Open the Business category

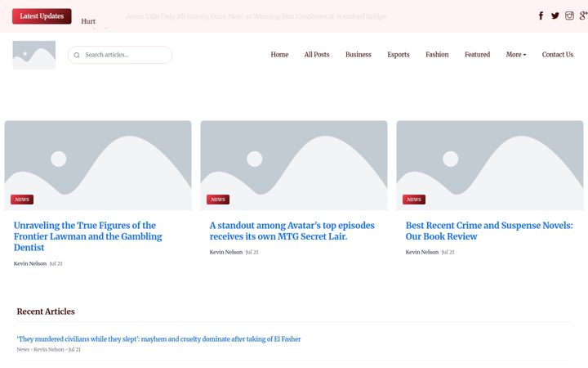[x=359, y=55]
